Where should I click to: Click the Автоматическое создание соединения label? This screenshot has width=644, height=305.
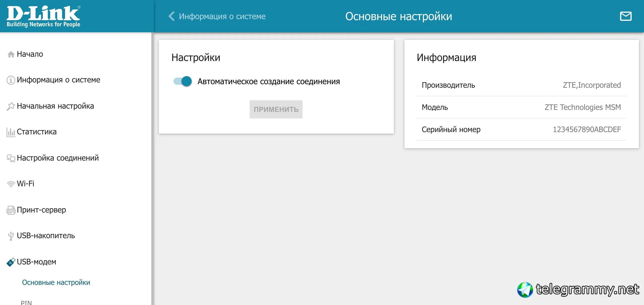(x=269, y=81)
